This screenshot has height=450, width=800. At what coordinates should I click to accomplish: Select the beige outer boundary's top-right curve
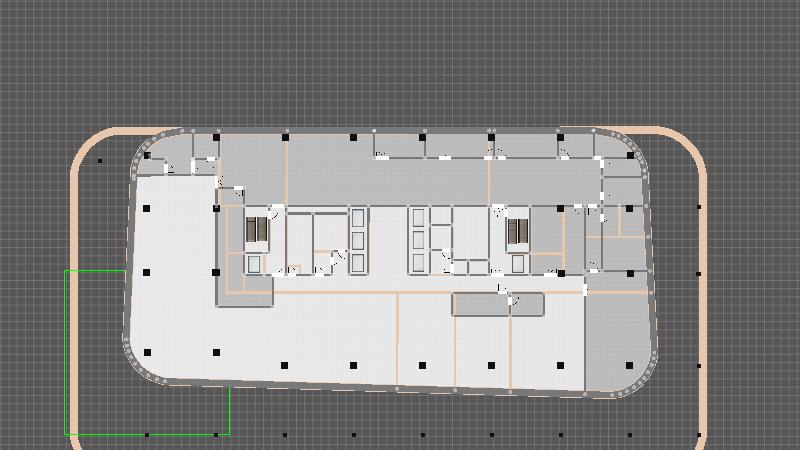tap(692, 147)
